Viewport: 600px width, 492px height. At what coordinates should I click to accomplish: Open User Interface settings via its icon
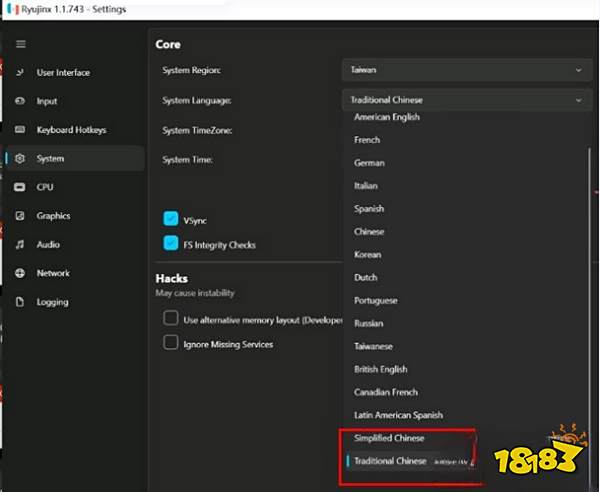coord(20,73)
